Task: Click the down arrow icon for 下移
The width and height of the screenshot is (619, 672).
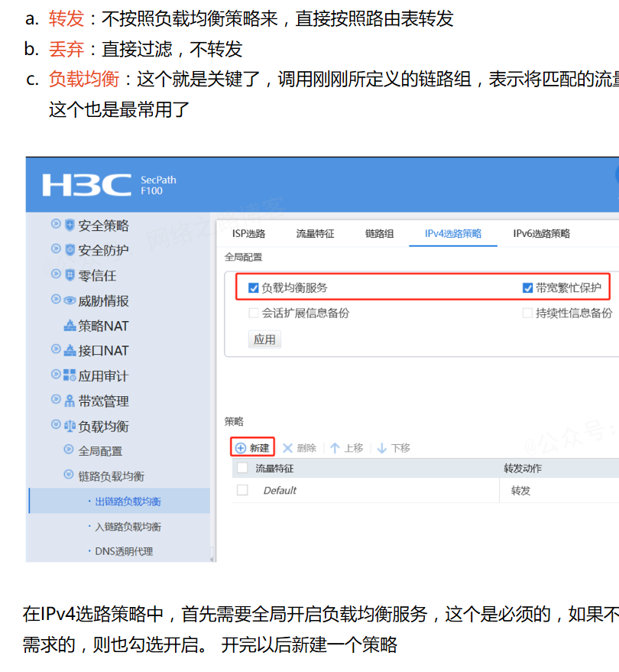Action: (x=381, y=448)
